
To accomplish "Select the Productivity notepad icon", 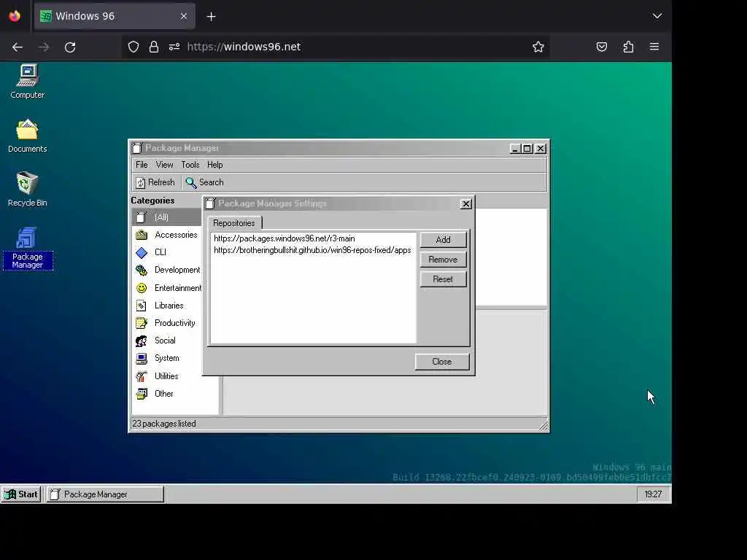I will pos(142,323).
